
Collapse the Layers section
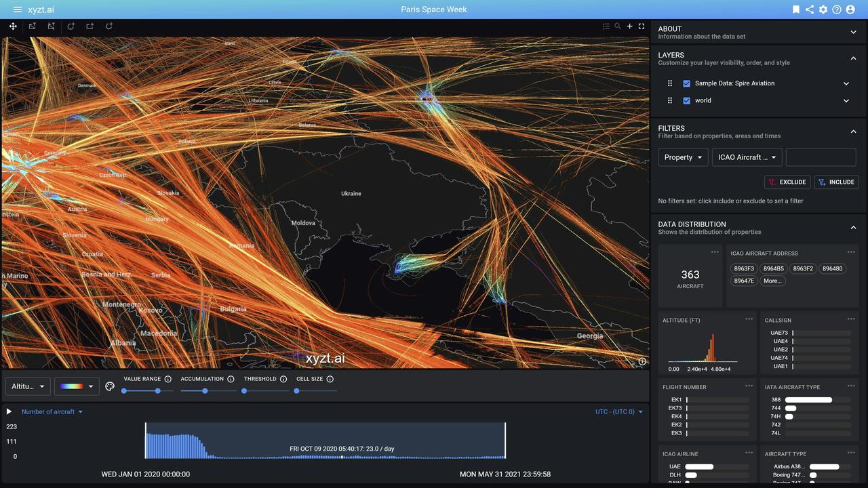click(x=853, y=58)
